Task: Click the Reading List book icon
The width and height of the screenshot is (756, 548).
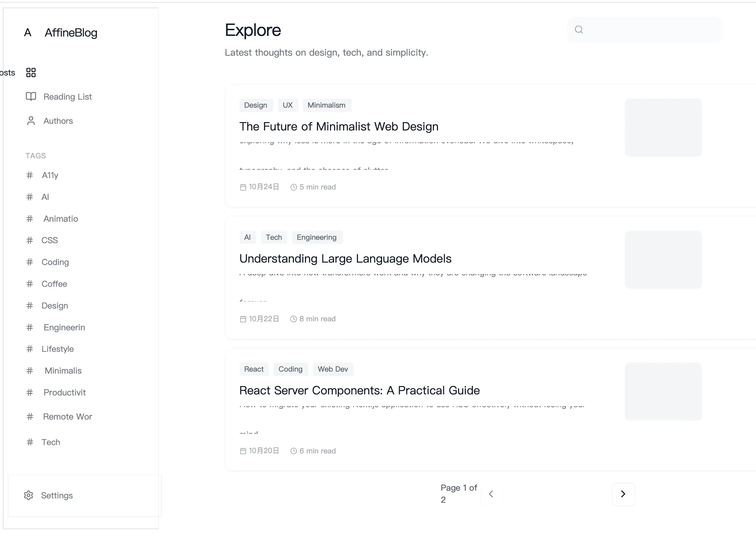Action: coord(31,97)
